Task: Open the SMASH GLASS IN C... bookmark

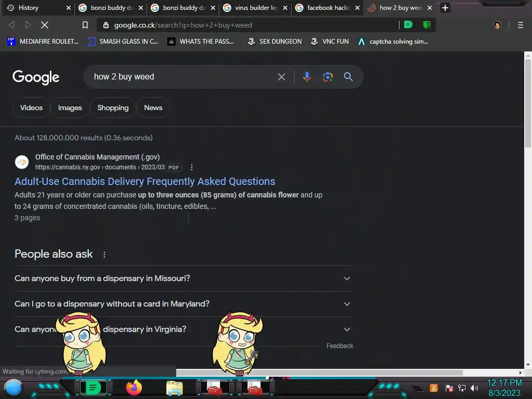Action: (x=123, y=42)
